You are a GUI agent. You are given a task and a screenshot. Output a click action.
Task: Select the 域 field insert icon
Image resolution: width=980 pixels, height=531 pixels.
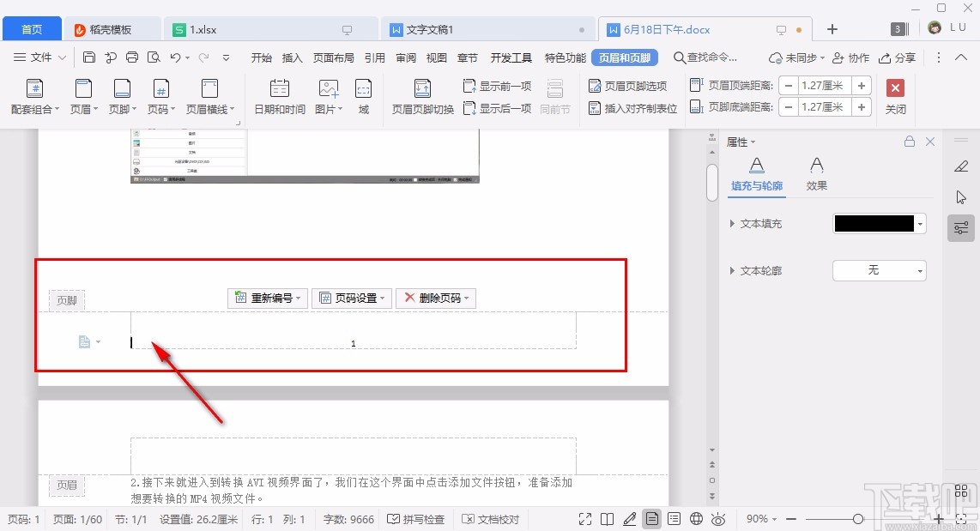pyautogui.click(x=363, y=94)
